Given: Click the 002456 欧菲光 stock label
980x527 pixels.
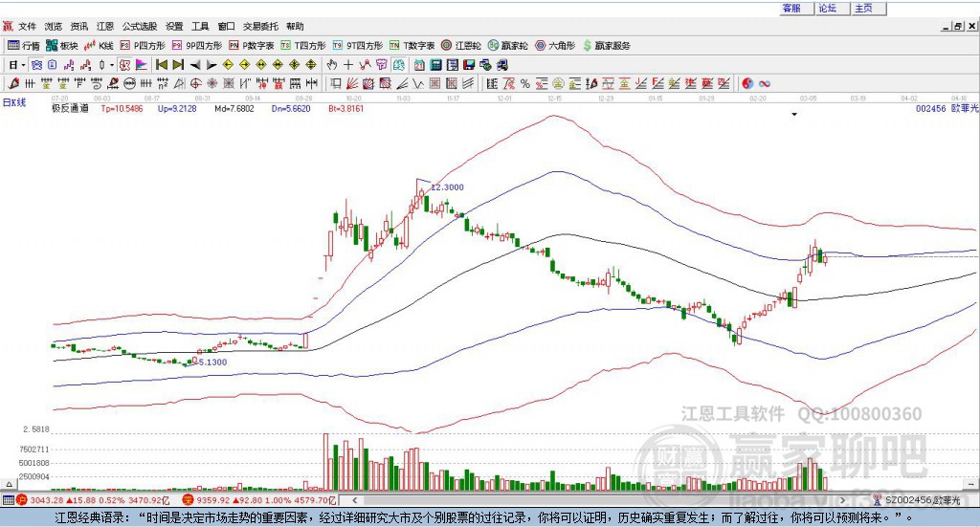Looking at the screenshot, I should coord(947,109).
